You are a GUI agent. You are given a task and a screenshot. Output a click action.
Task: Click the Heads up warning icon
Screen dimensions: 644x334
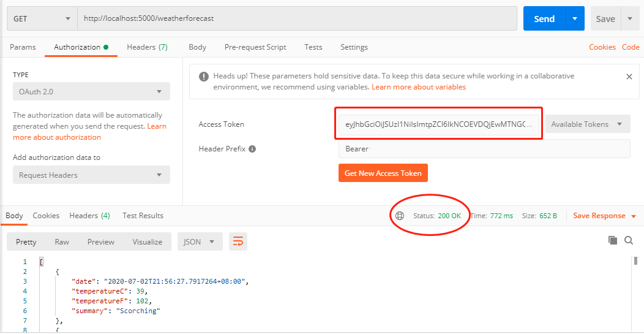203,77
